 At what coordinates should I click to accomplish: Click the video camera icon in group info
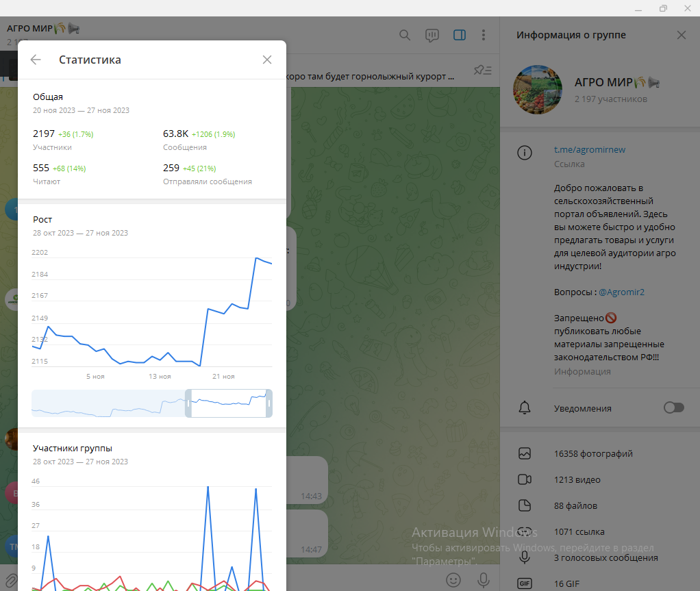525,479
